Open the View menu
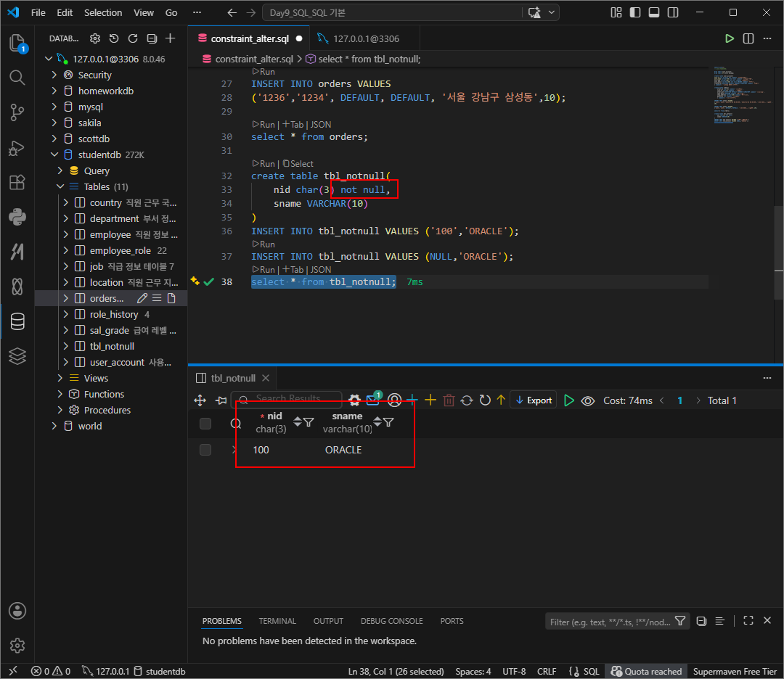 point(144,12)
